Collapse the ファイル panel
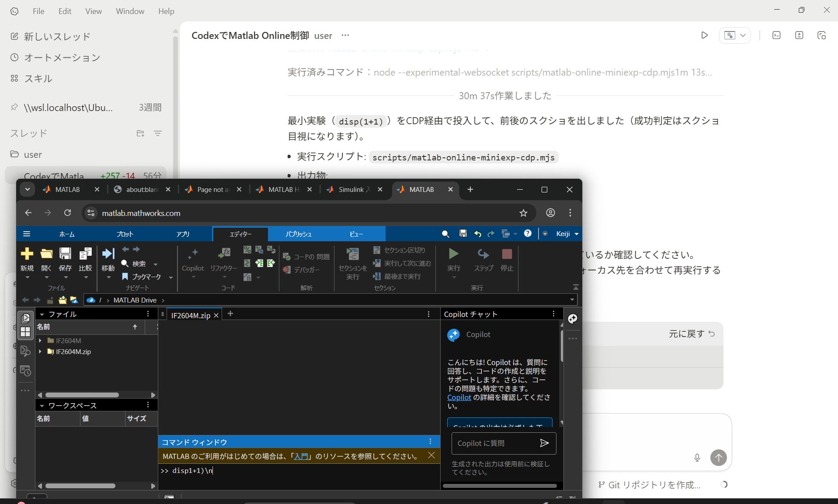This screenshot has width=838, height=504. pyautogui.click(x=42, y=314)
